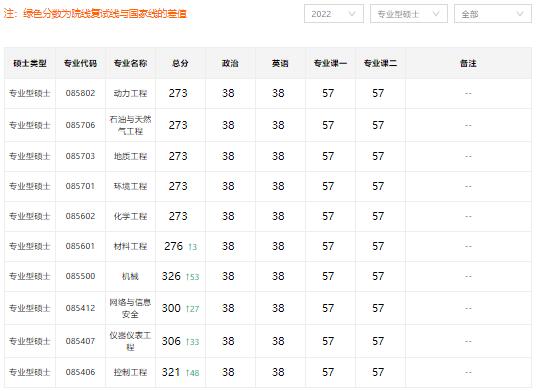Select major code 085703
The height and width of the screenshot is (391, 536).
click(x=80, y=156)
